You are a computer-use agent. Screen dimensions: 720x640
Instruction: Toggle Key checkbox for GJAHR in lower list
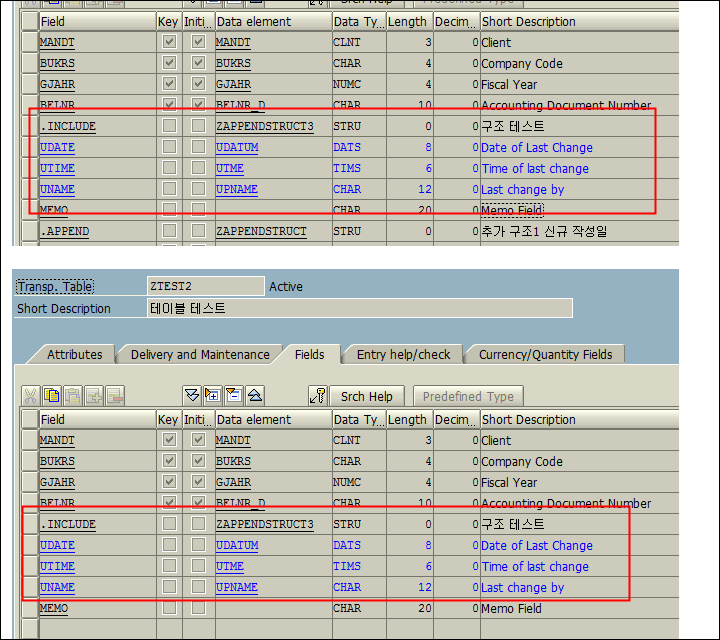pyautogui.click(x=169, y=482)
